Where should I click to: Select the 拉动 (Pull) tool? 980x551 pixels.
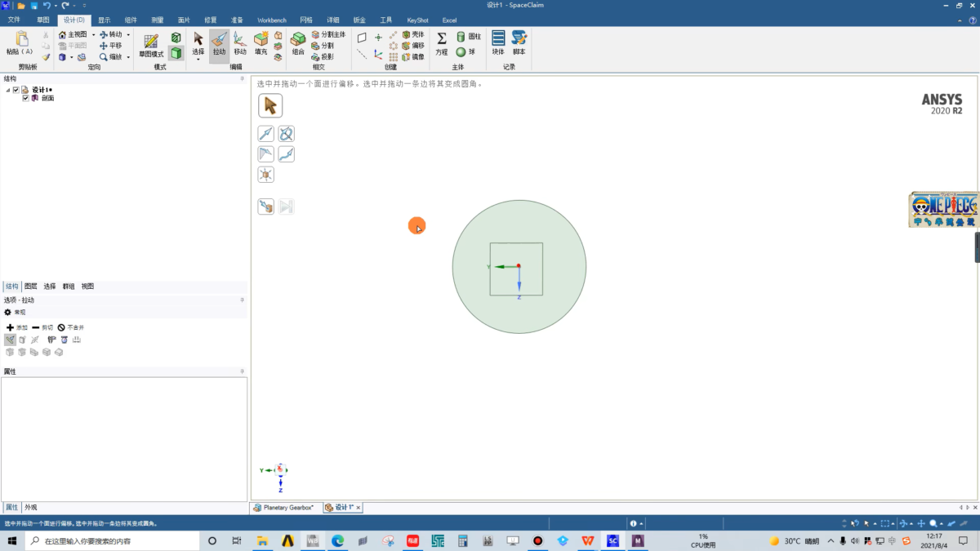tap(219, 42)
